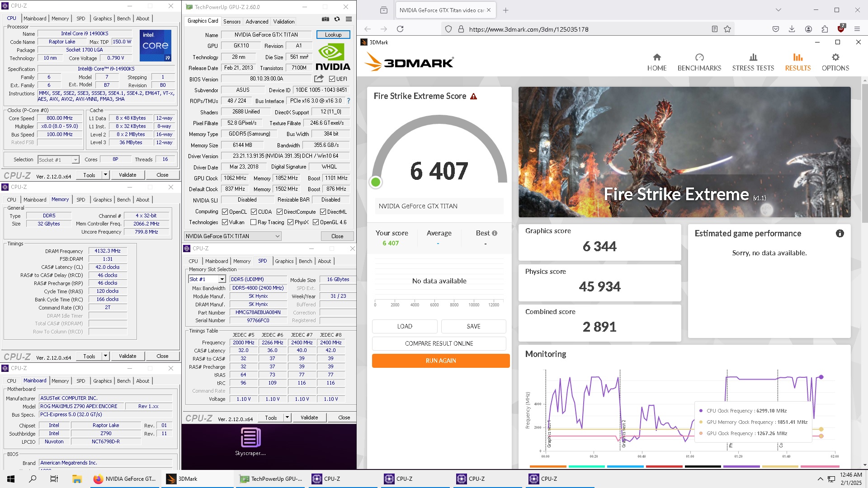Open 3DMark Stress Tests icon
Viewport: 868px width, 488px height.
(753, 57)
